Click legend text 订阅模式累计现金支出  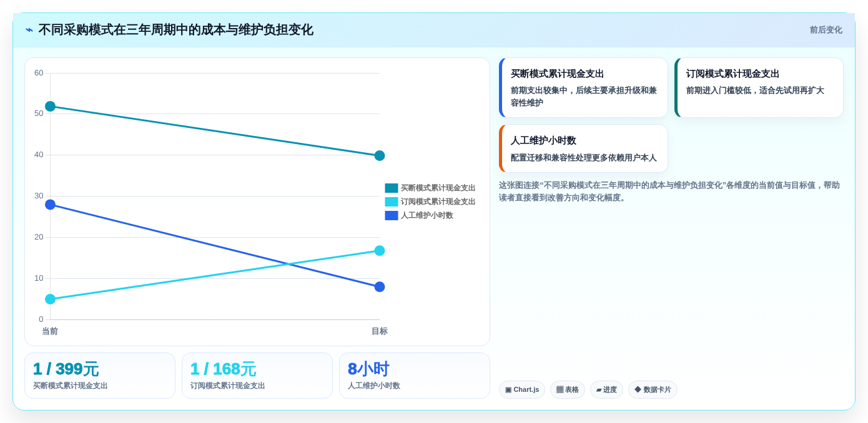(x=438, y=202)
